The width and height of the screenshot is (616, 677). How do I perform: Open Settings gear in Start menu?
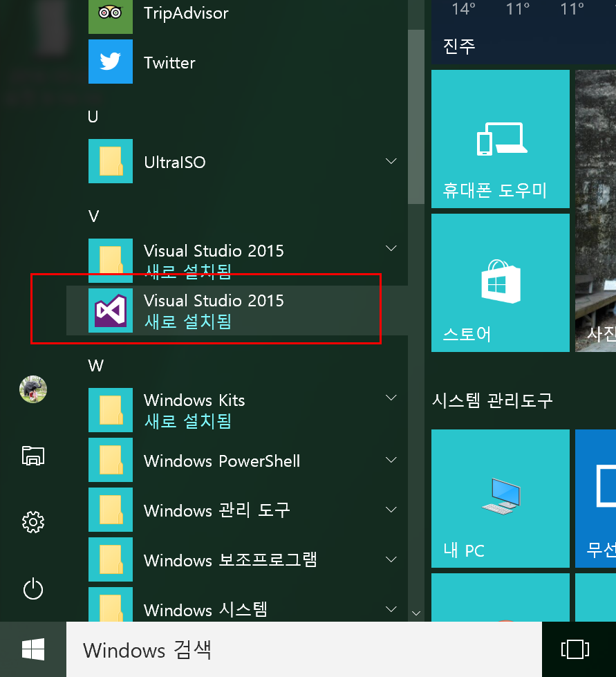point(33,522)
